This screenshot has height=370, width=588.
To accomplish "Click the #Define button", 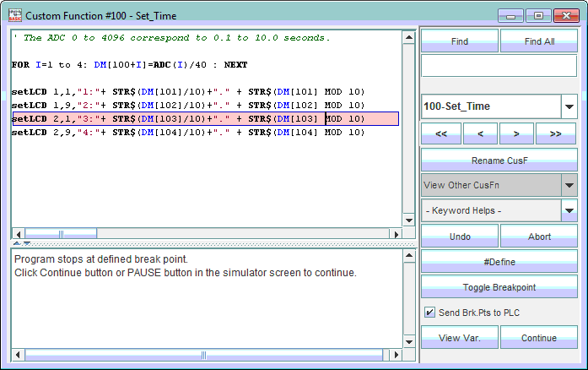I will tap(499, 261).
